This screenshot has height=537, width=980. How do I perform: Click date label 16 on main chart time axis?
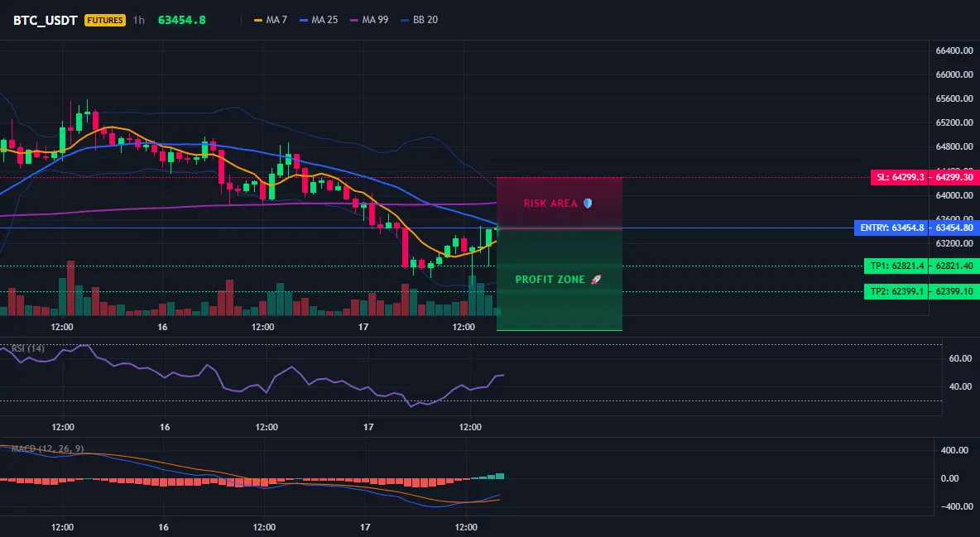(162, 327)
